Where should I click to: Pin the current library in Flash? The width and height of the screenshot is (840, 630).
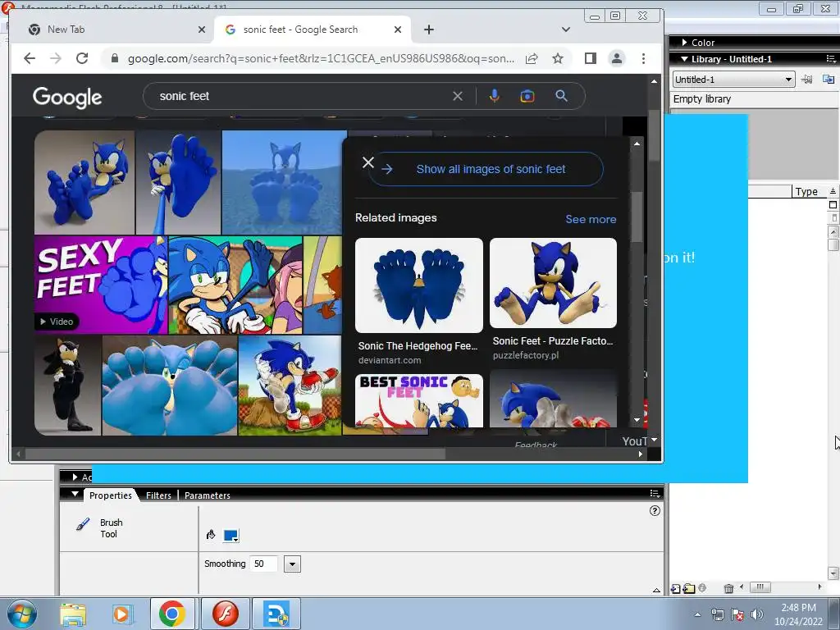click(x=806, y=80)
